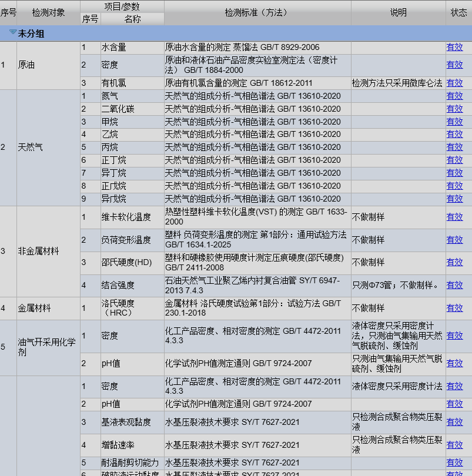Click 有效 in the 甲烷 row
Image resolution: width=472 pixels, height=476 pixels.
[454, 122]
